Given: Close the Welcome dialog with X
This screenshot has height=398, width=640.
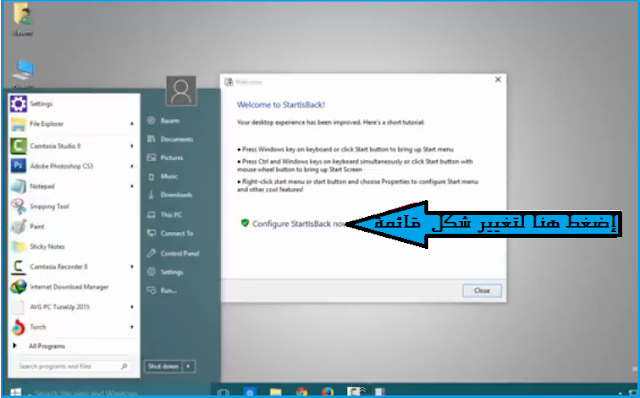Looking at the screenshot, I should pyautogui.click(x=498, y=80).
